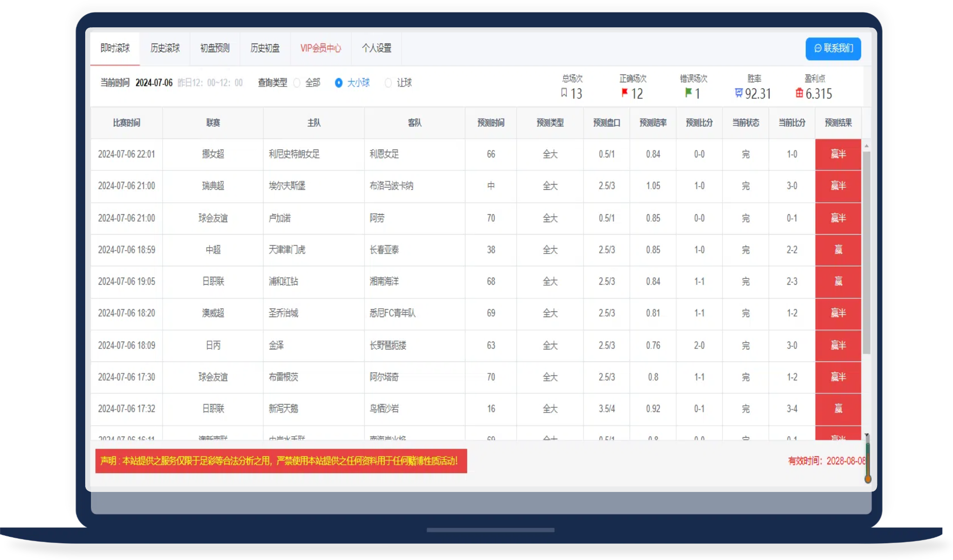Click the red disclaimer 声明 banner
The height and width of the screenshot is (560, 953).
281,461
